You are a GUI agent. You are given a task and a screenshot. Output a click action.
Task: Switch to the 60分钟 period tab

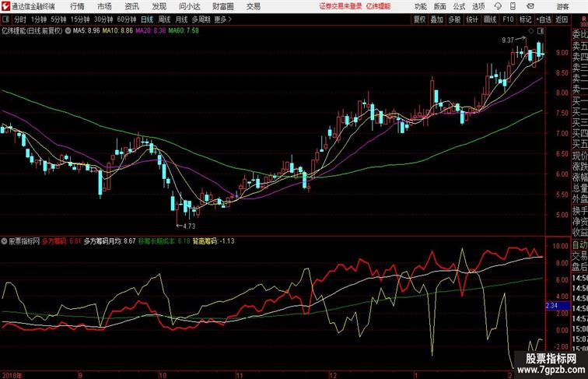[127, 19]
